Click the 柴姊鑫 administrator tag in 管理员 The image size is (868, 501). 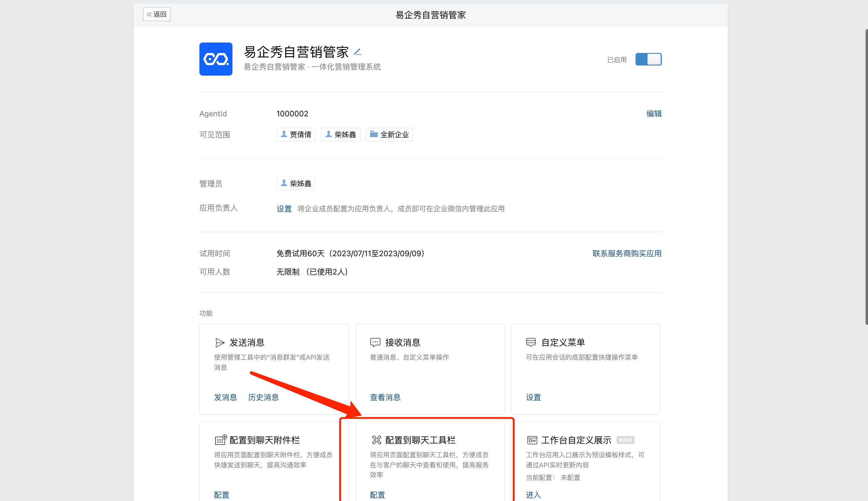pyautogui.click(x=296, y=183)
